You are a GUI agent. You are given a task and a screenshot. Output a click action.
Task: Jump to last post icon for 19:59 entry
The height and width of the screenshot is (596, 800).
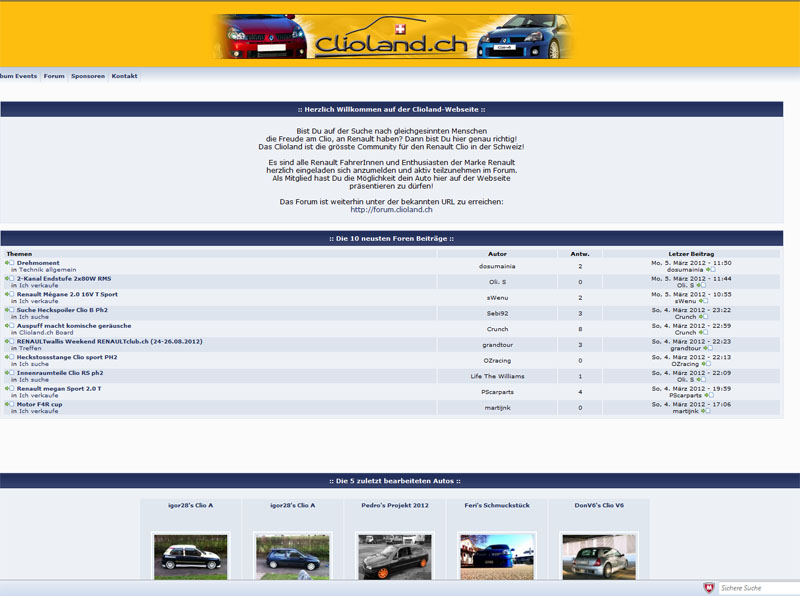(709, 395)
